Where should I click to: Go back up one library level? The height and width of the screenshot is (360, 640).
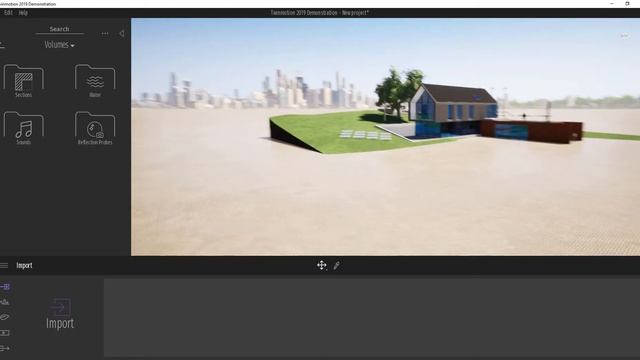point(2,45)
